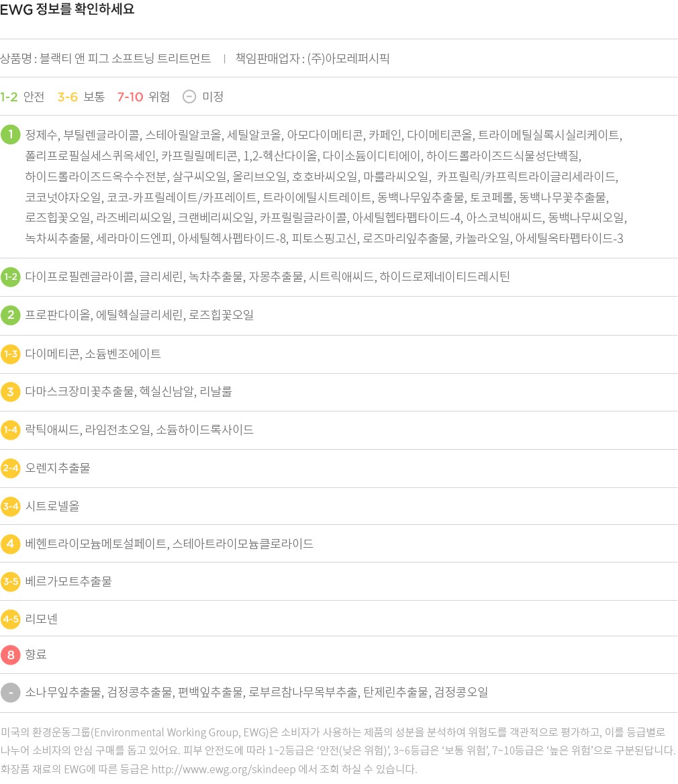Click the green grade 1 badge

(11, 135)
